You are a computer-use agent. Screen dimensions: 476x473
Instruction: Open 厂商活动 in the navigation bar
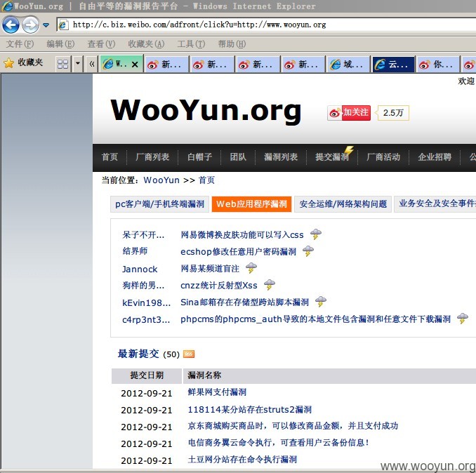click(x=383, y=157)
